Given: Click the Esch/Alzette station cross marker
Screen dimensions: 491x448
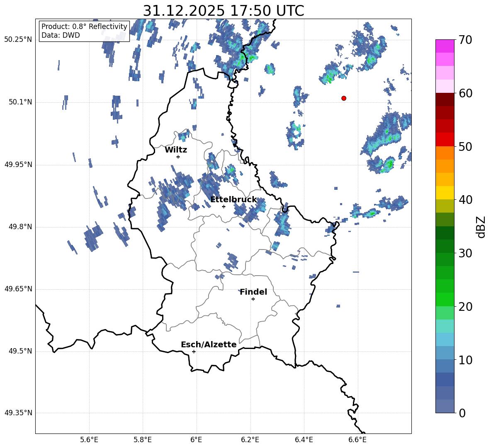Looking at the screenshot, I should pos(194,351).
